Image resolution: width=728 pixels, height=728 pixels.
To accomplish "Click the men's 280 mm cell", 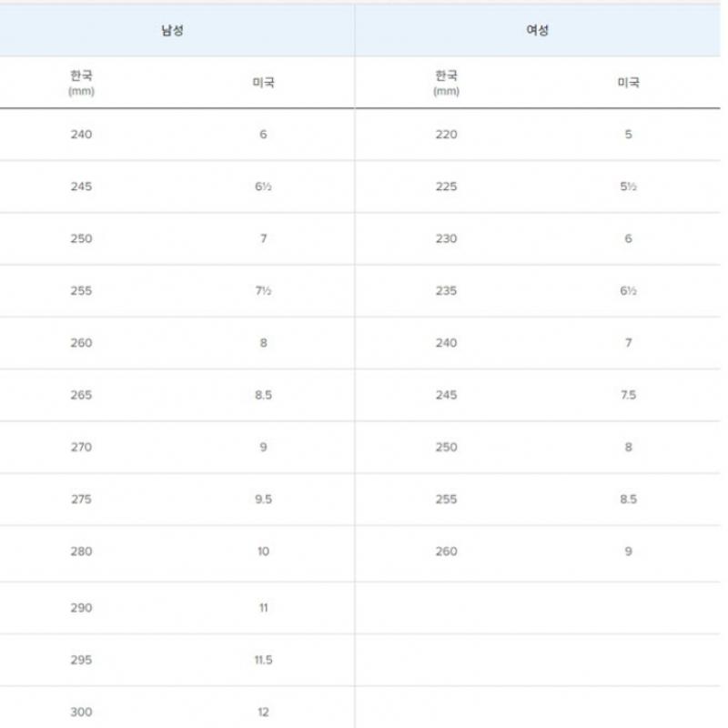I will click(x=81, y=551).
